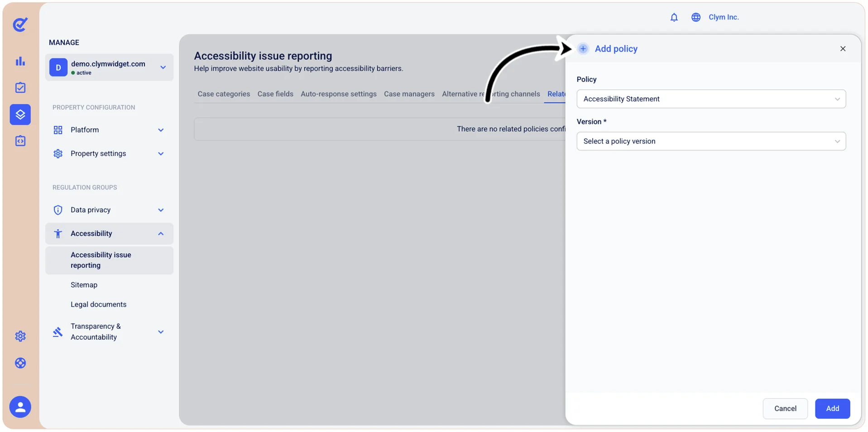Switch to the Case fields tab

(275, 94)
